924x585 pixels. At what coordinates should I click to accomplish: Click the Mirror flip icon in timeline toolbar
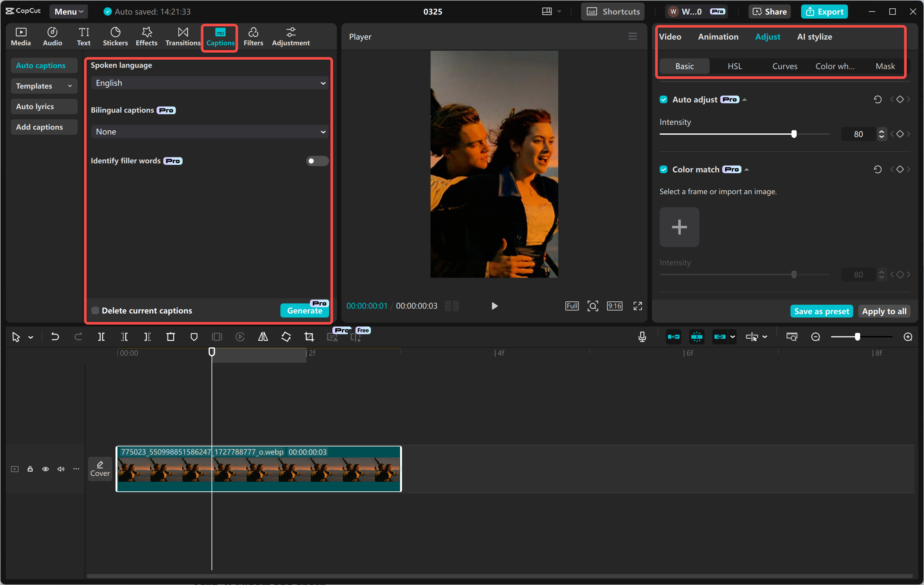(263, 337)
